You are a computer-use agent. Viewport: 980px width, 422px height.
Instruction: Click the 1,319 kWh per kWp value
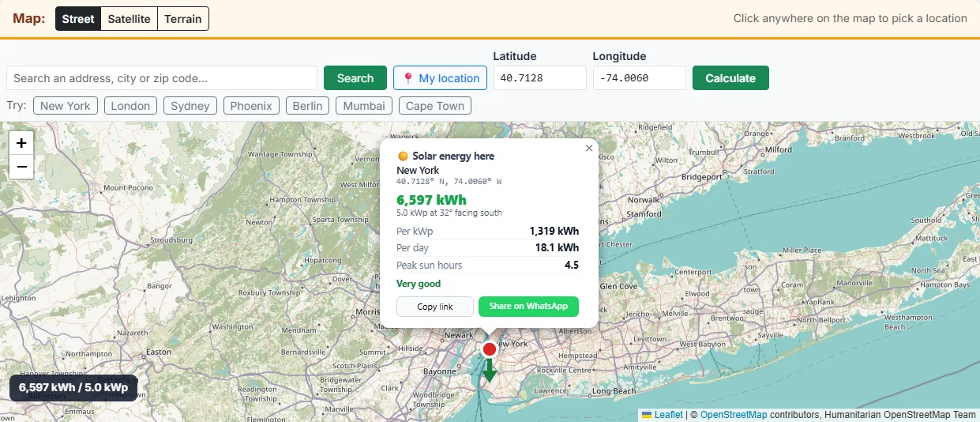click(554, 231)
